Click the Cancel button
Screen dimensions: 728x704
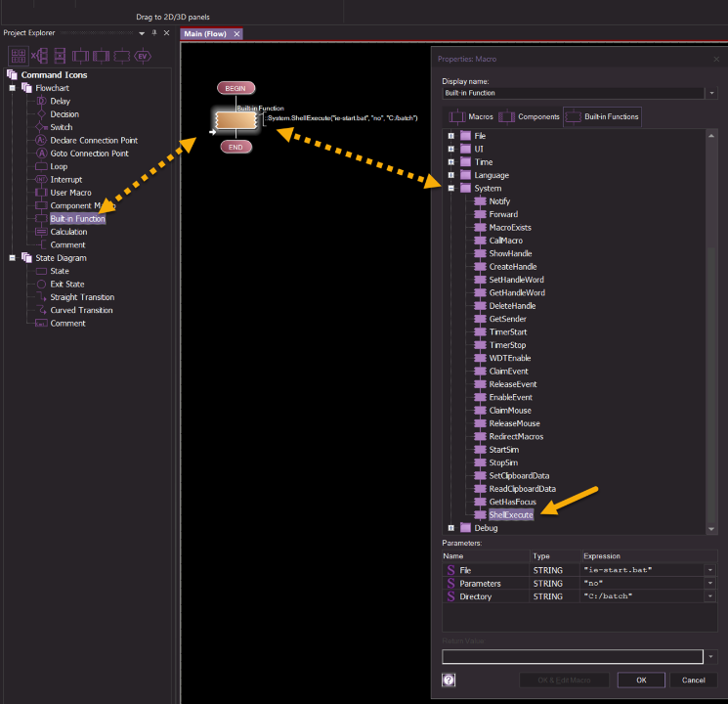693,680
